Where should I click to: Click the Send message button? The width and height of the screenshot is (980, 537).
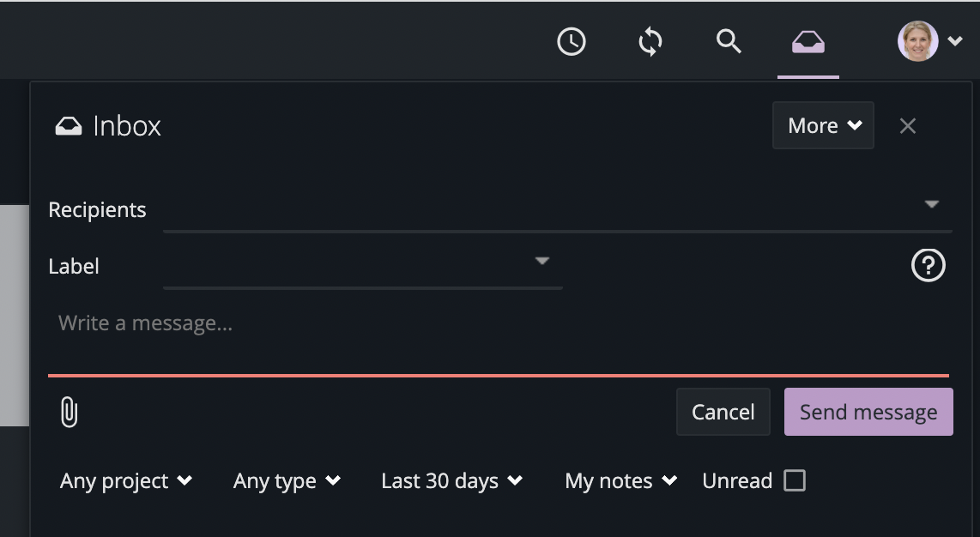pyautogui.click(x=868, y=412)
